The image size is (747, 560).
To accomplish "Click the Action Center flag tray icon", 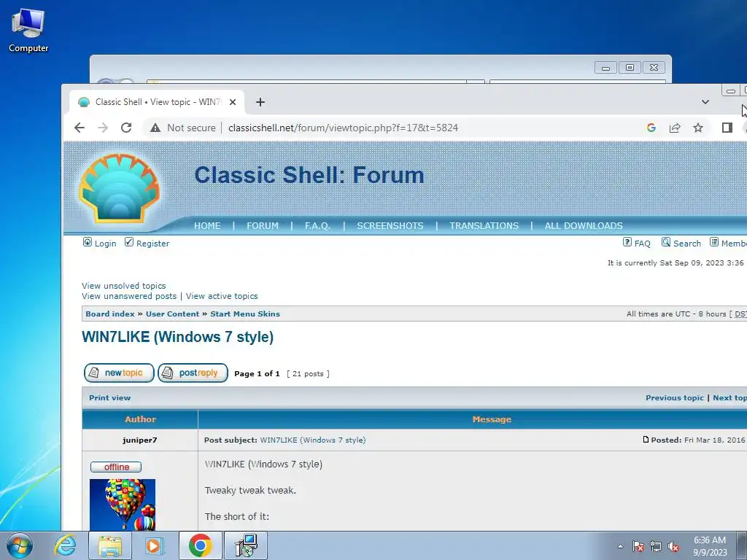I will (x=638, y=546).
